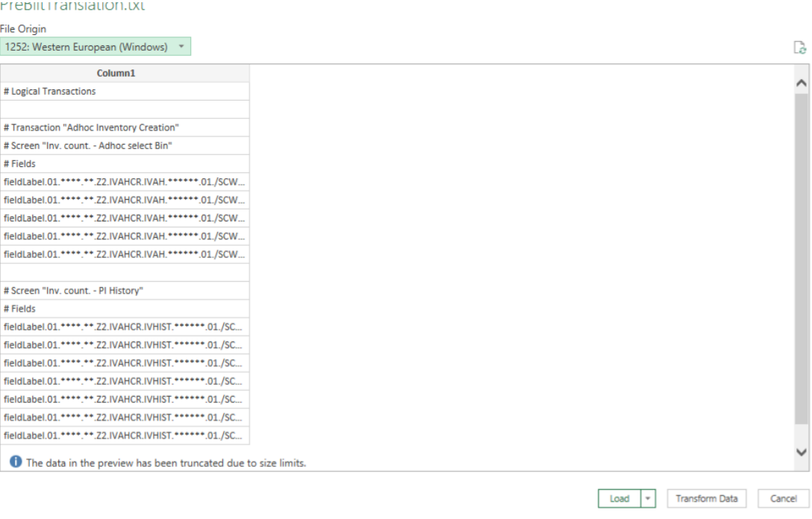Click the refresh preview icon

(x=800, y=48)
